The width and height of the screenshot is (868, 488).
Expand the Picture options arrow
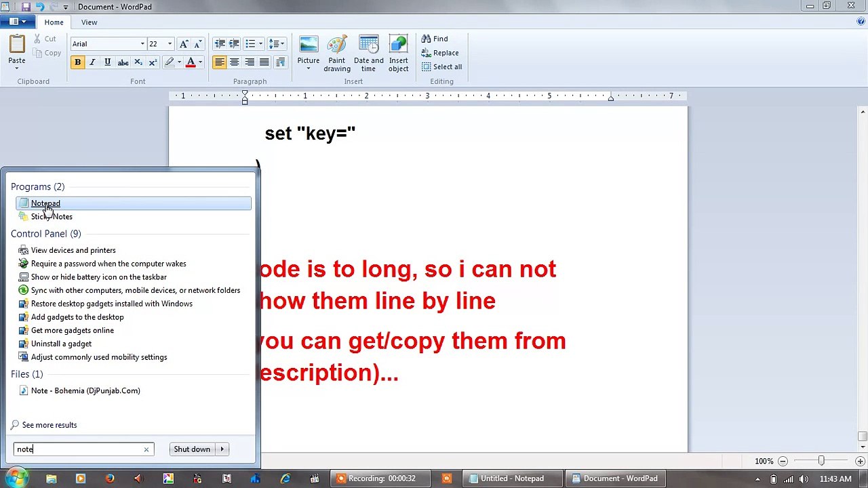(x=308, y=69)
